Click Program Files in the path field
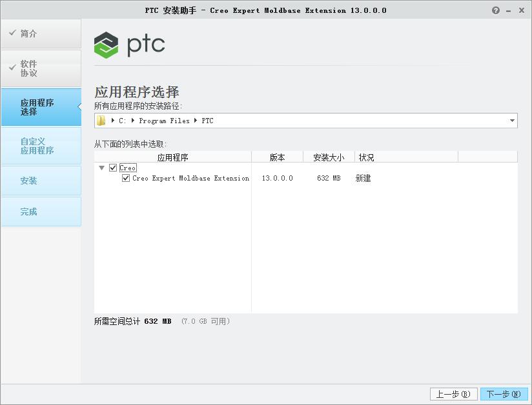 (164, 121)
